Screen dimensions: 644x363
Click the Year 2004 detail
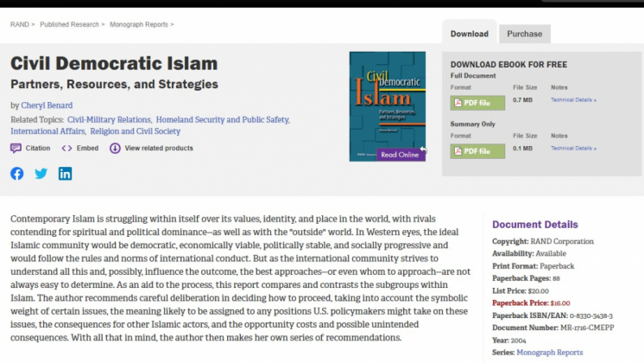pos(509,341)
